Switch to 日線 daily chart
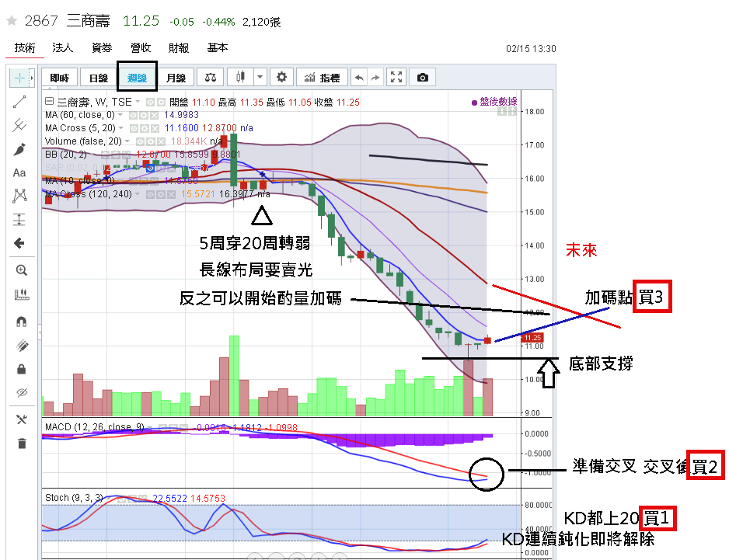 (x=98, y=78)
